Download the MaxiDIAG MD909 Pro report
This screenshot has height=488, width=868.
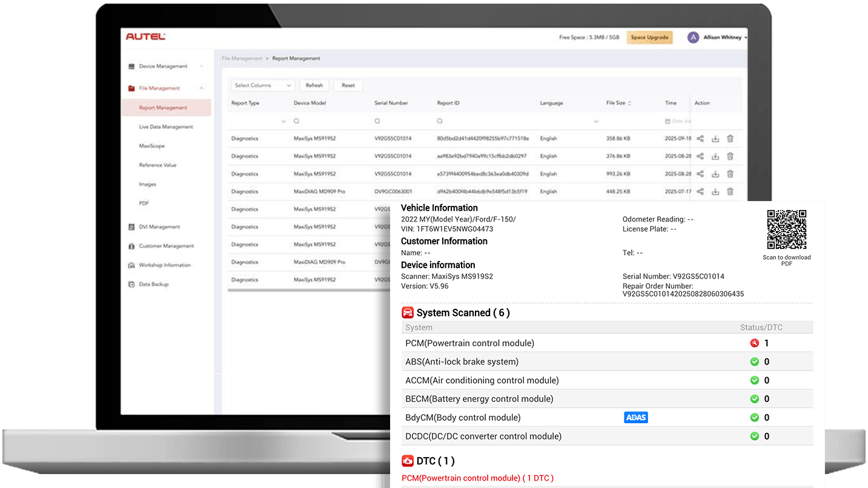point(715,191)
